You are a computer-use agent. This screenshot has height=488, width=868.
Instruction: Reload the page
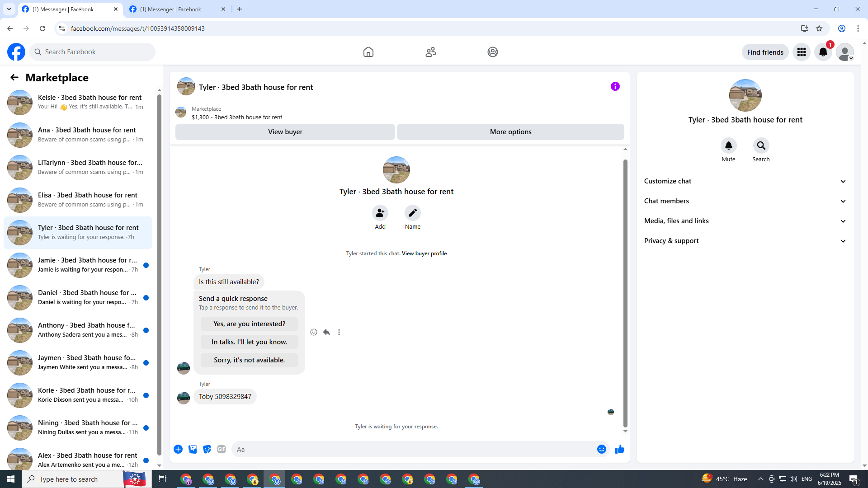click(x=42, y=28)
